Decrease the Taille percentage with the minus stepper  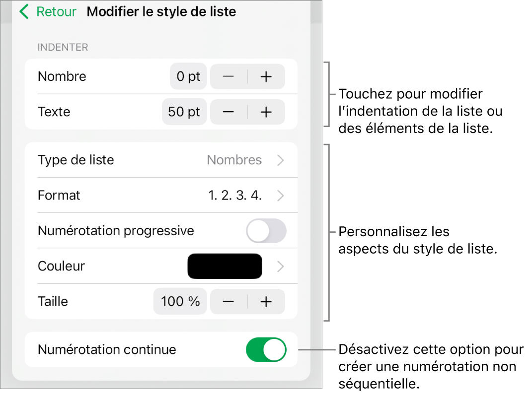tap(228, 301)
